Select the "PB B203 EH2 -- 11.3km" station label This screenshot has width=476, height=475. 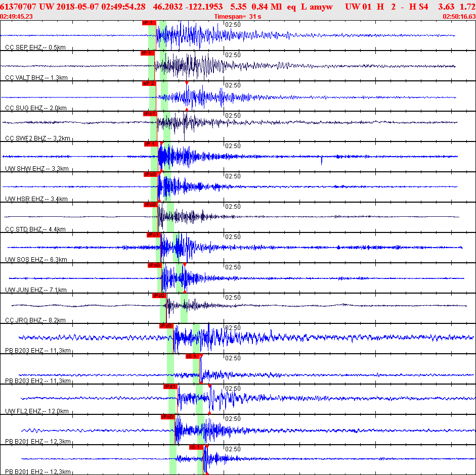[38, 381]
